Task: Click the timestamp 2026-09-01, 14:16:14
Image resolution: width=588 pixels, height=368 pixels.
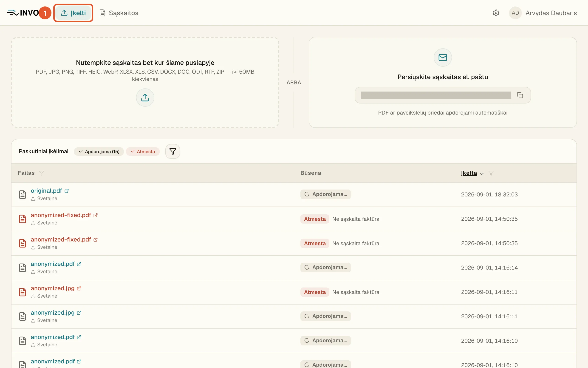Action: coord(489,267)
